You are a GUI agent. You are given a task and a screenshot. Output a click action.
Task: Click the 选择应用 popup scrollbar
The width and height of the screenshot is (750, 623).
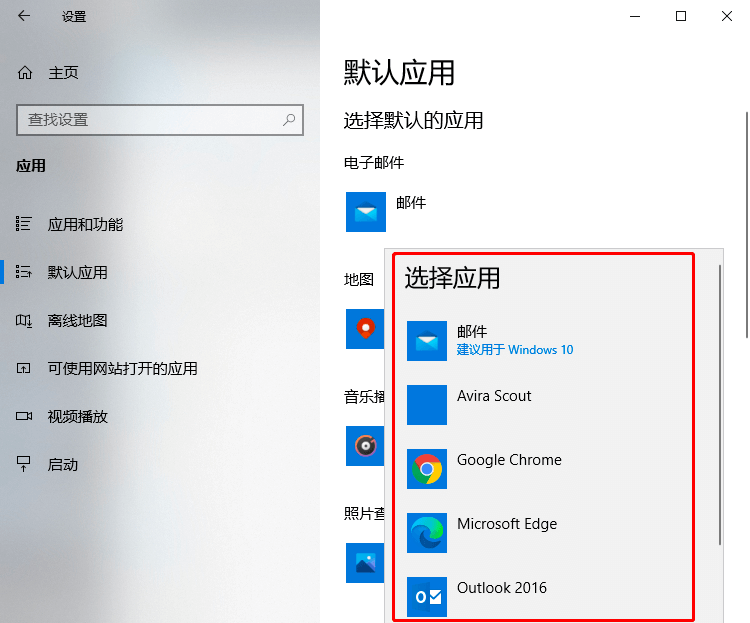pos(719,405)
